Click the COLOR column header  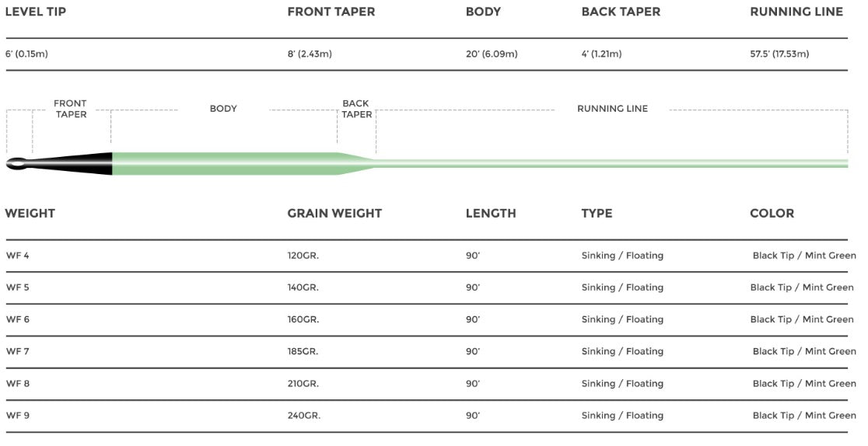772,213
